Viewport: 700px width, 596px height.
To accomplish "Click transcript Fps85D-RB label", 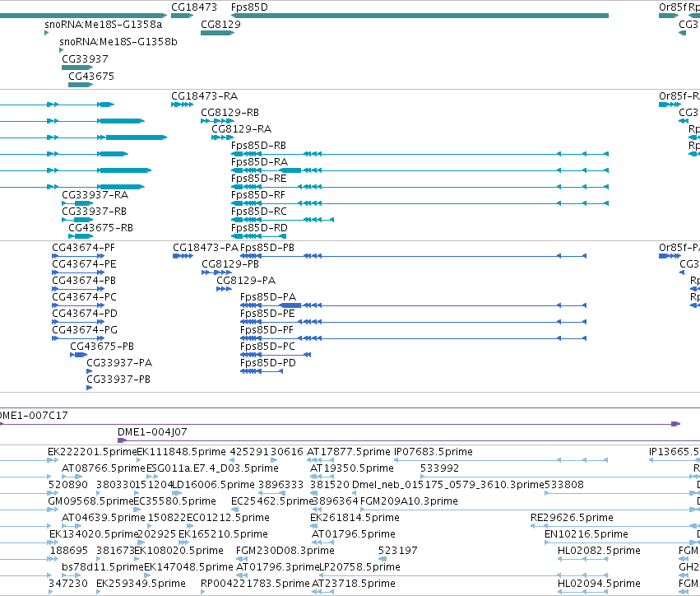I will coord(258,146).
